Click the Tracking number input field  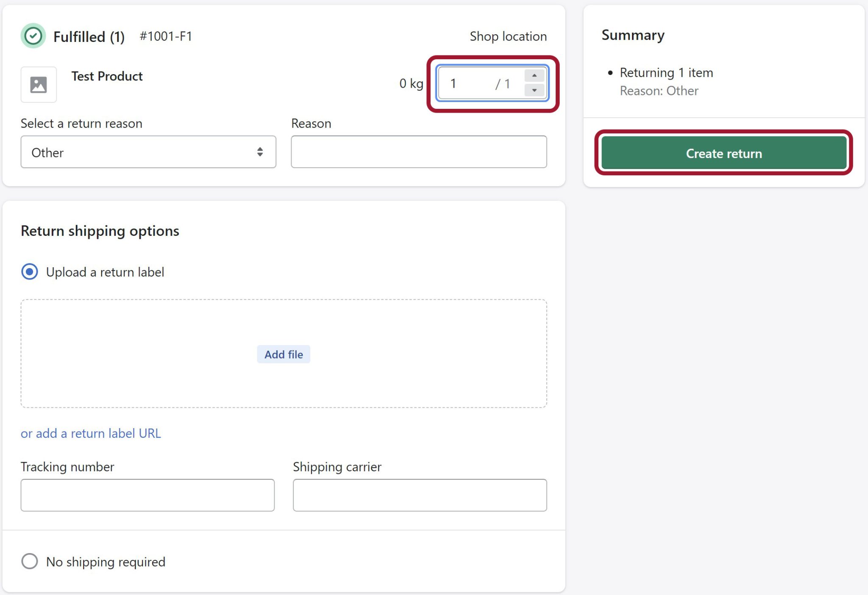(147, 495)
